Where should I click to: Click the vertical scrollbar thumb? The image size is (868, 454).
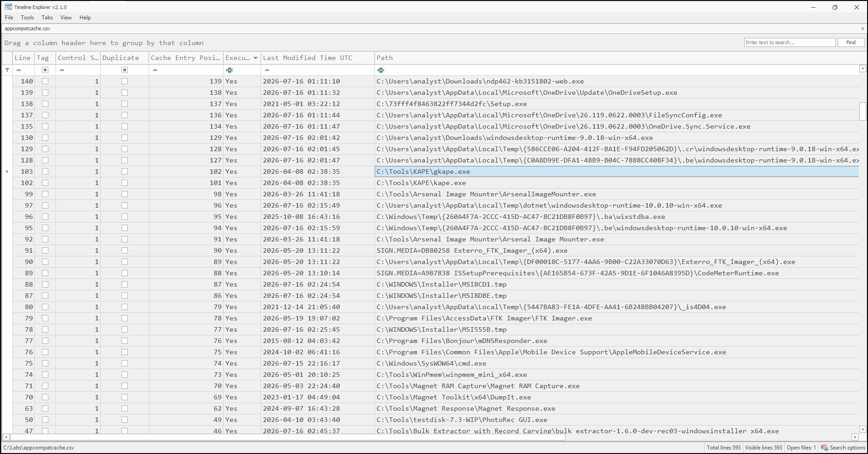(x=863, y=111)
